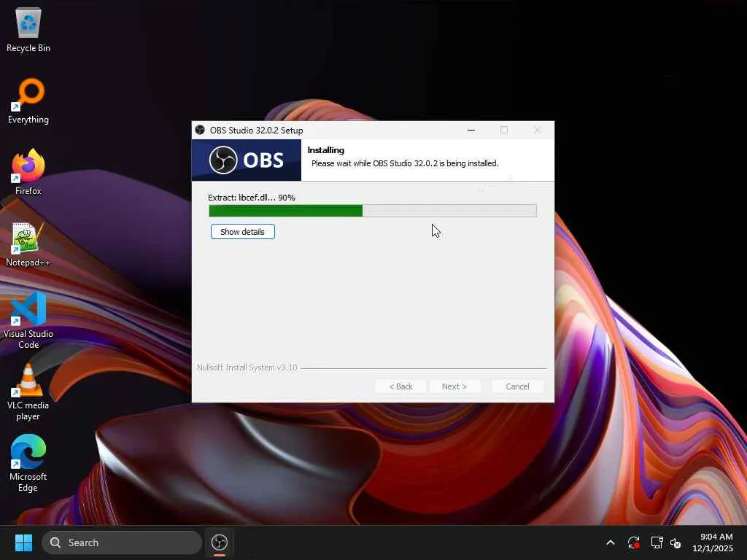Click the OBS logo in installer header
Screen dimensions: 747x560
pos(247,160)
